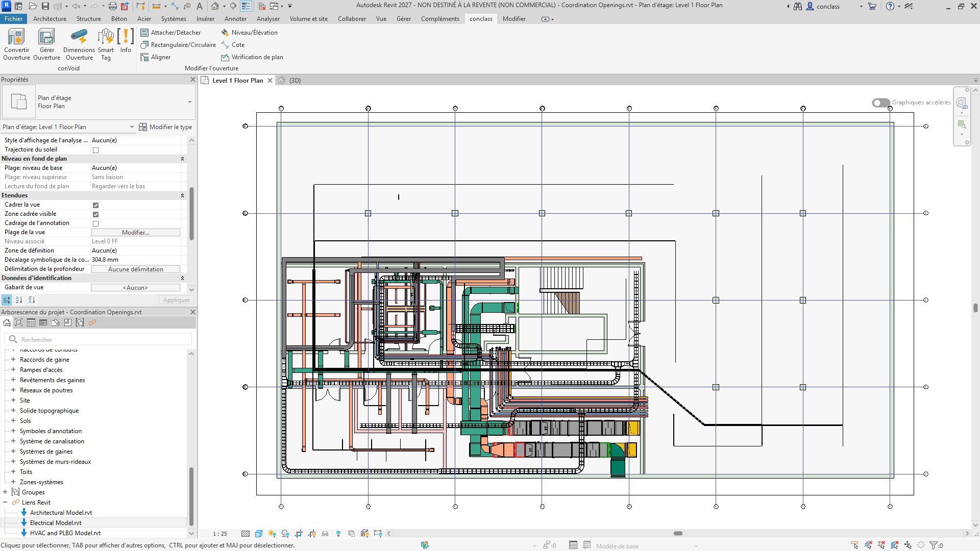The height and width of the screenshot is (551, 980).
Task: Open the default 3D view house icon
Action: point(215,6)
